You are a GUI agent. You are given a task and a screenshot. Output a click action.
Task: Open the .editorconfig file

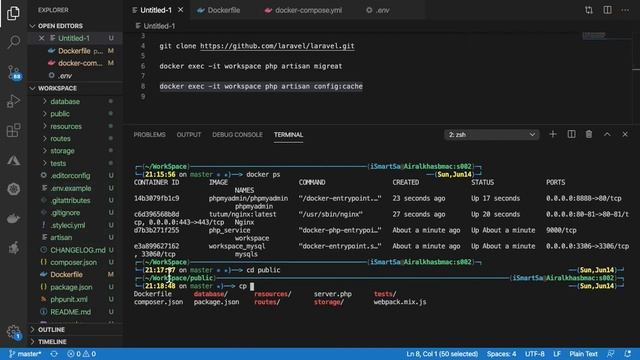tap(75, 176)
